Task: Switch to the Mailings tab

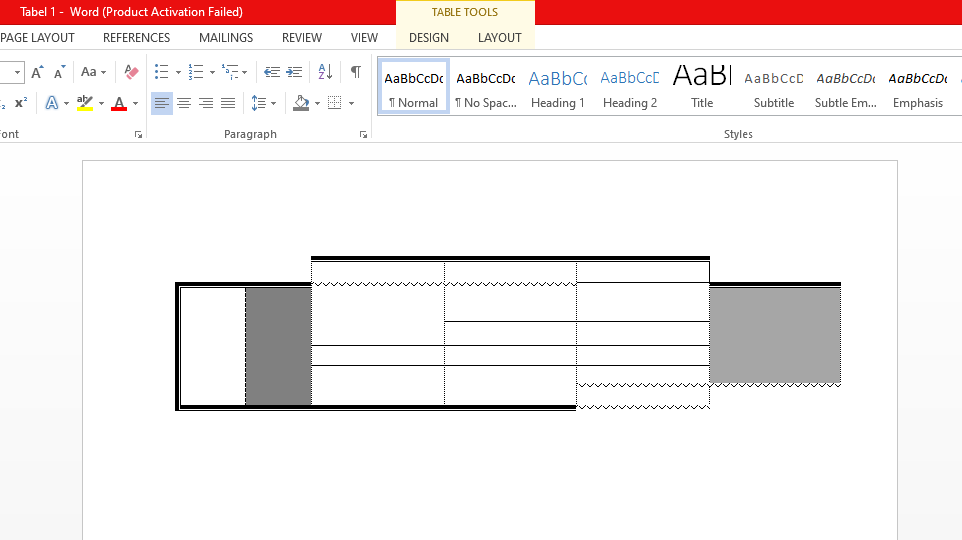Action: (x=226, y=38)
